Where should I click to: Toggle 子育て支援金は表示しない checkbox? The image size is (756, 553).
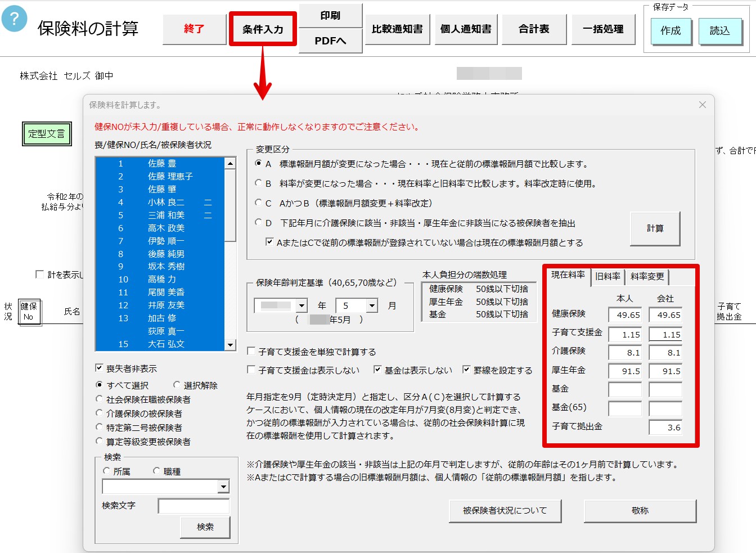coord(251,370)
